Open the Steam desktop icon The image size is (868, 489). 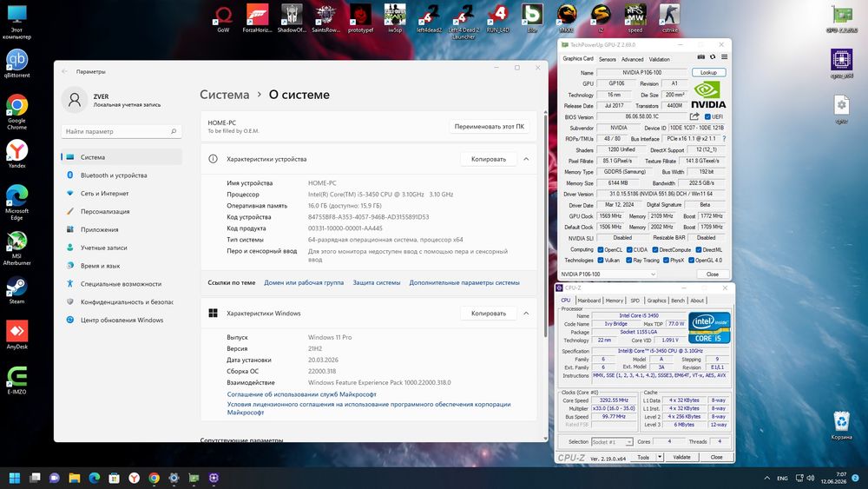click(16, 290)
